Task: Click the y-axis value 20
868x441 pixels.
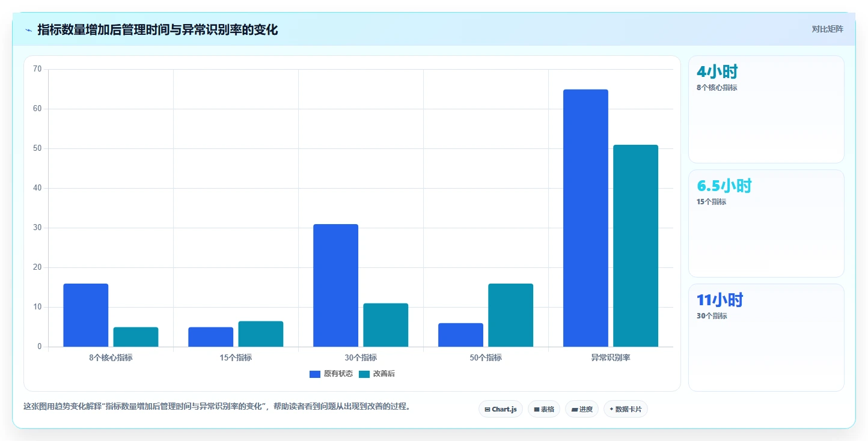Action: point(37,267)
